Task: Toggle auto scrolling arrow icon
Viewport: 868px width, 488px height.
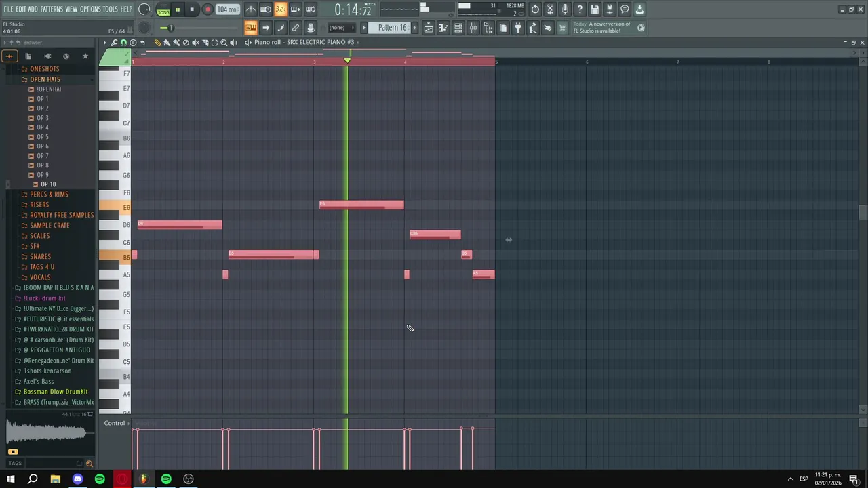Action: pos(266,28)
